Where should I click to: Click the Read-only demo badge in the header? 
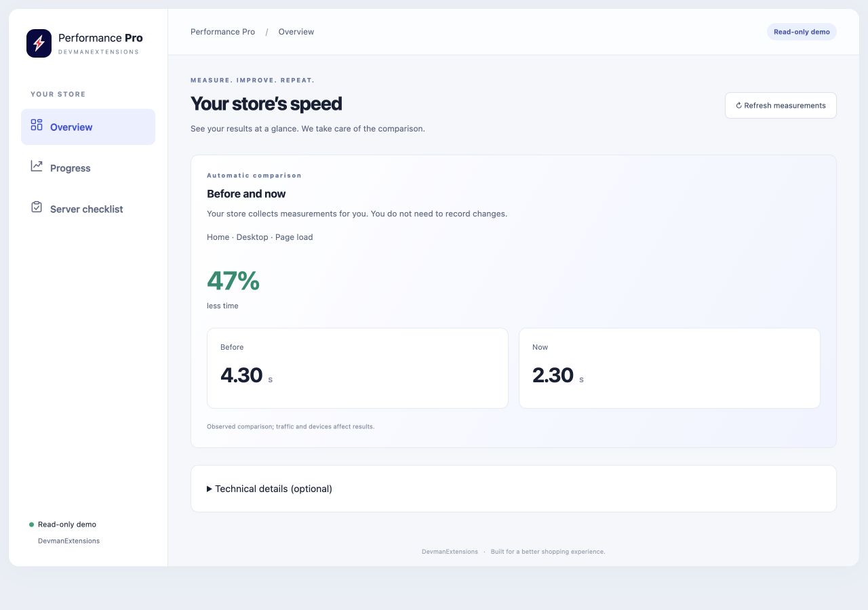pos(802,32)
